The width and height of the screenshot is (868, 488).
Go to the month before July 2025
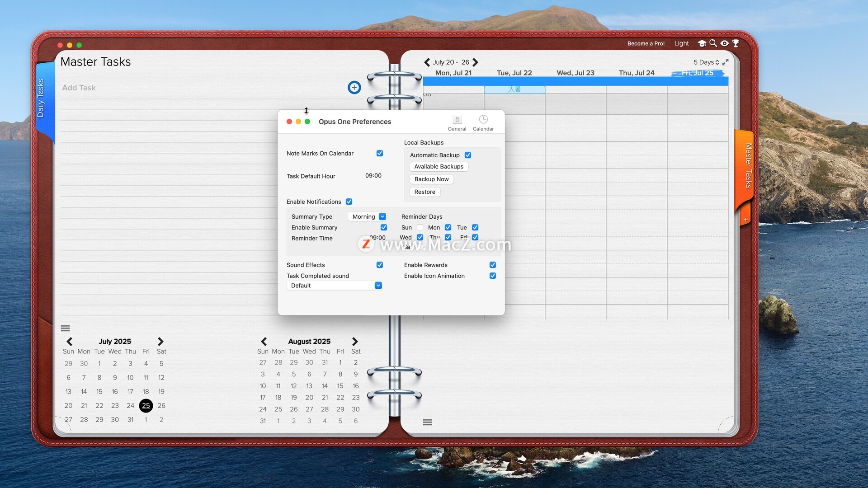tap(69, 342)
